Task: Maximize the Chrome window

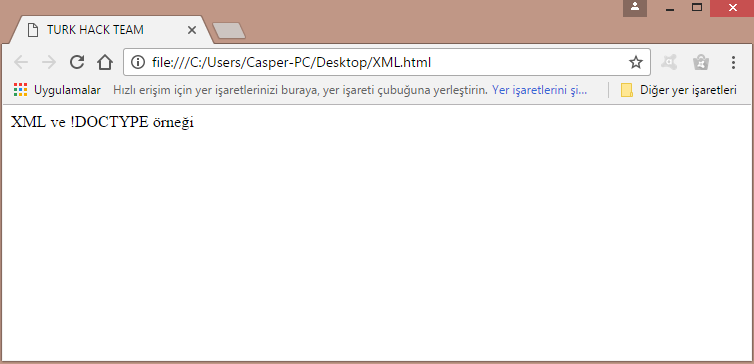Action: coord(697,8)
